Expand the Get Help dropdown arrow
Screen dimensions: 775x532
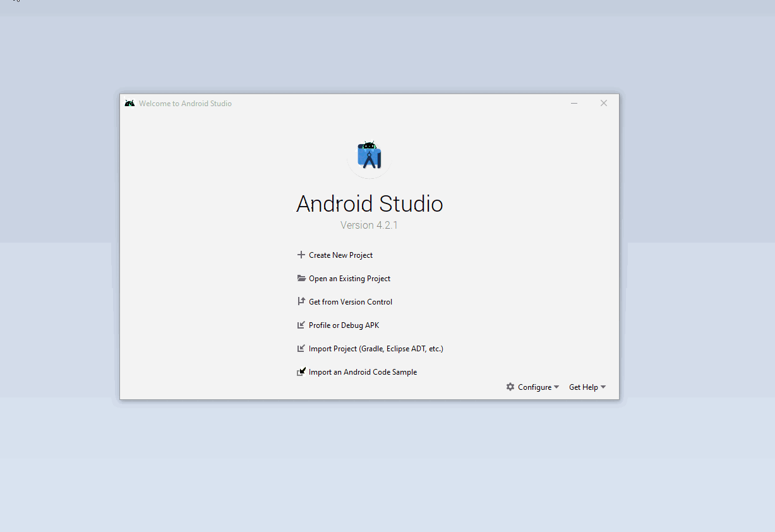(603, 387)
